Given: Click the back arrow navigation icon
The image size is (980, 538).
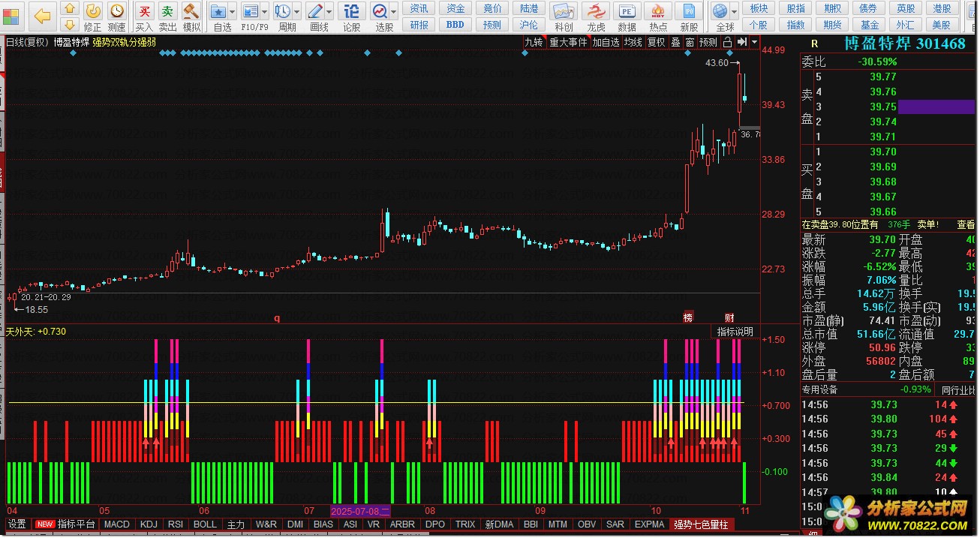Looking at the screenshot, I should click(x=43, y=17).
